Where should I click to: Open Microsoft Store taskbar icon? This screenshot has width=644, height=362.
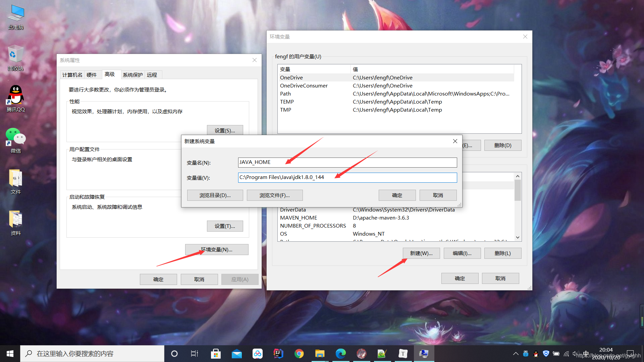tap(216, 354)
